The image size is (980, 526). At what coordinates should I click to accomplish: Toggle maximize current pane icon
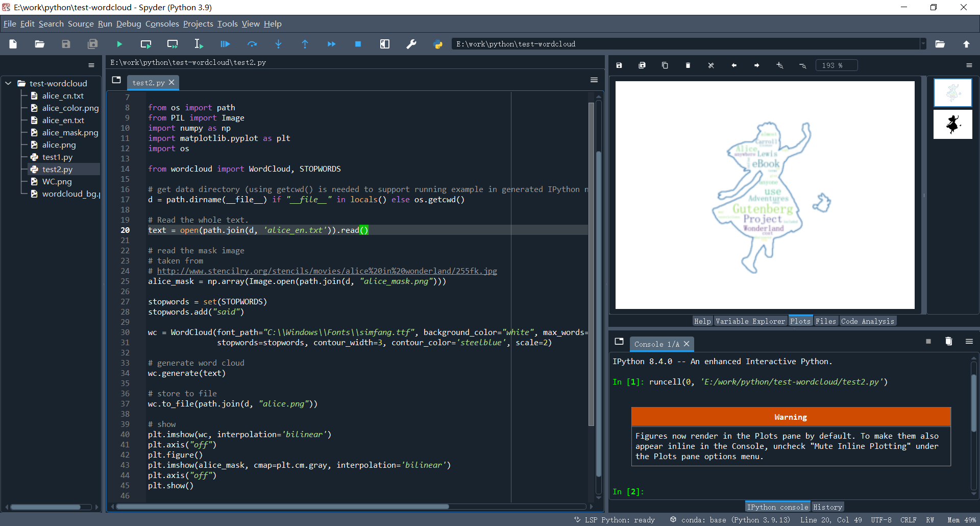point(385,44)
